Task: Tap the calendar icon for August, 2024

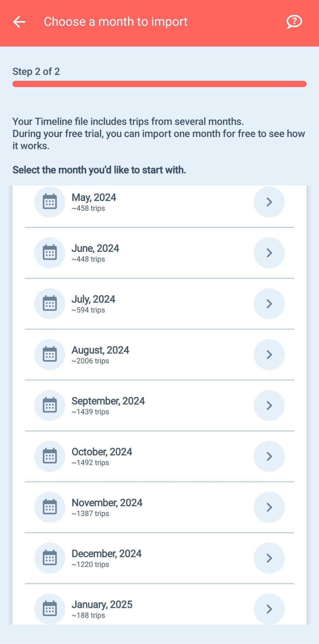Action: (x=50, y=355)
